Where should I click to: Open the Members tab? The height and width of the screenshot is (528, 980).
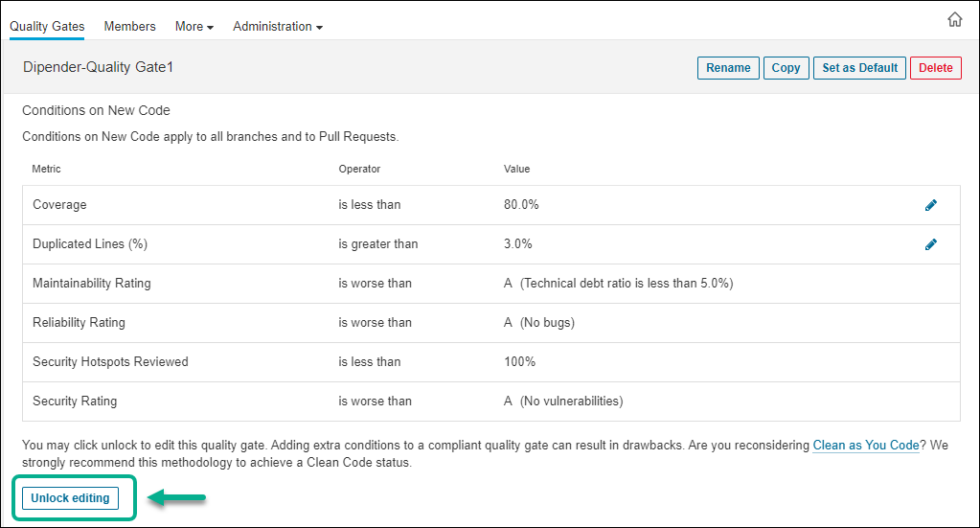tap(129, 27)
